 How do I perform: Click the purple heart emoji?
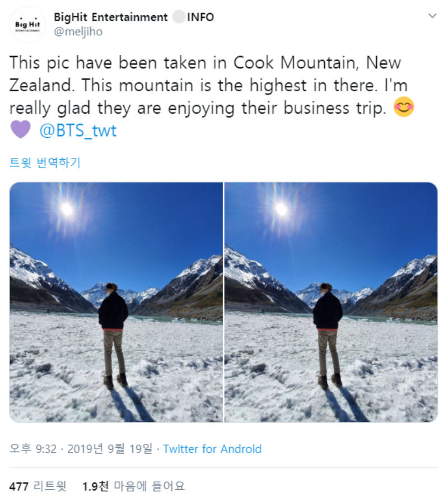[21, 131]
